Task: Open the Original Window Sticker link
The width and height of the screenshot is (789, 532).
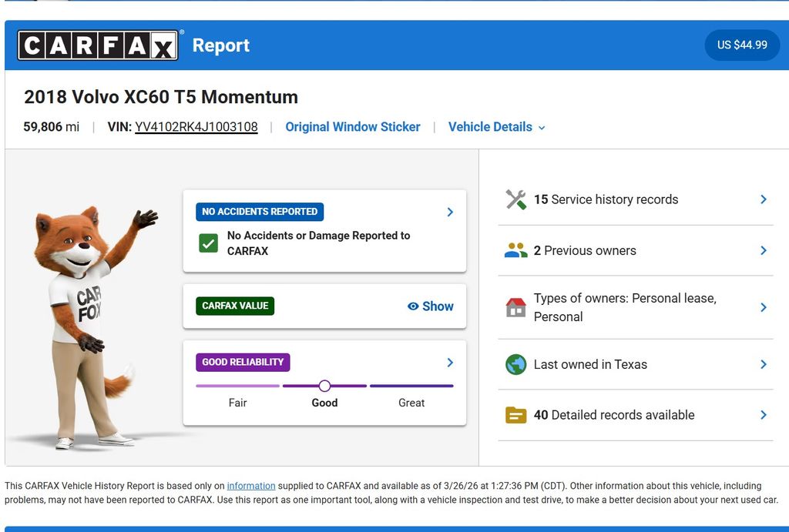Action: [353, 127]
